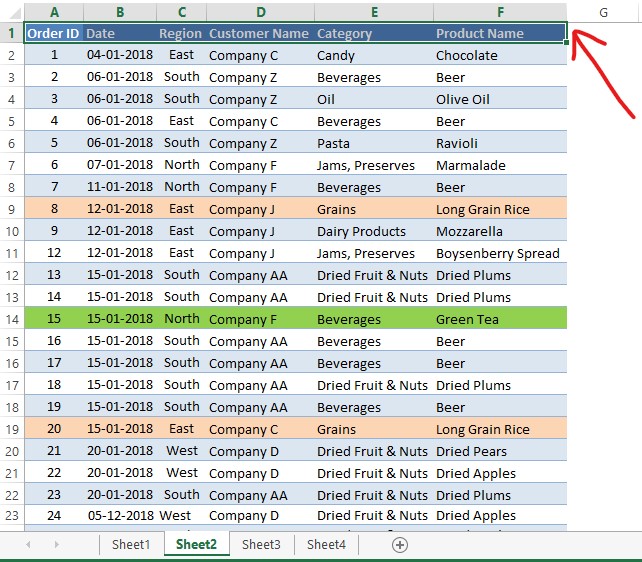This screenshot has height=562, width=642.
Task: Select the Chocolate cell
Action: (500, 55)
